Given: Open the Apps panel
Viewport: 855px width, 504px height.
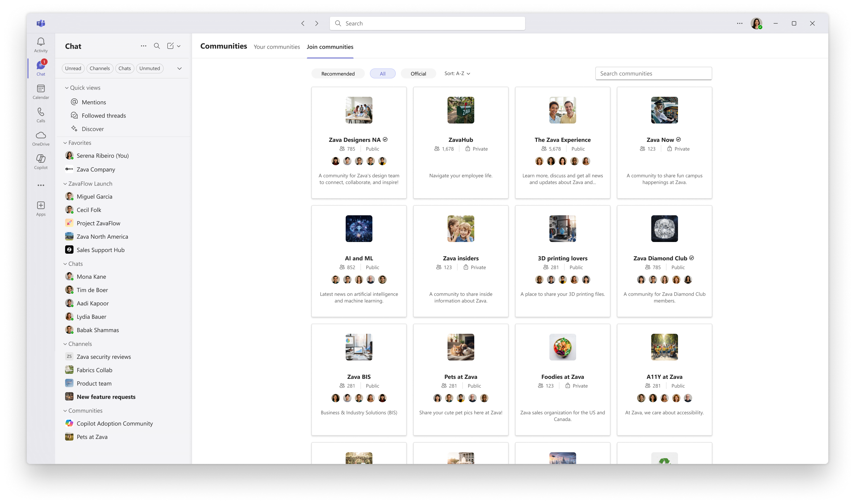Looking at the screenshot, I should 40,208.
